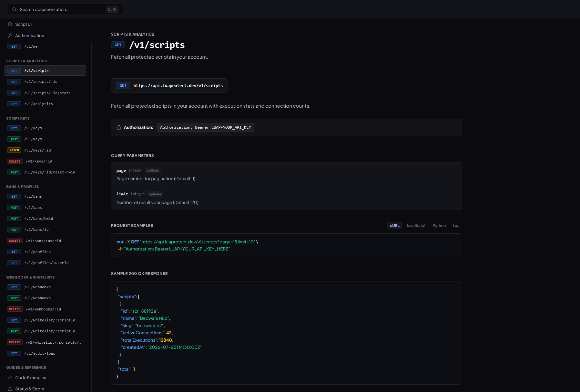Switch to the Python example tab
The width and height of the screenshot is (580, 392).
pos(439,226)
